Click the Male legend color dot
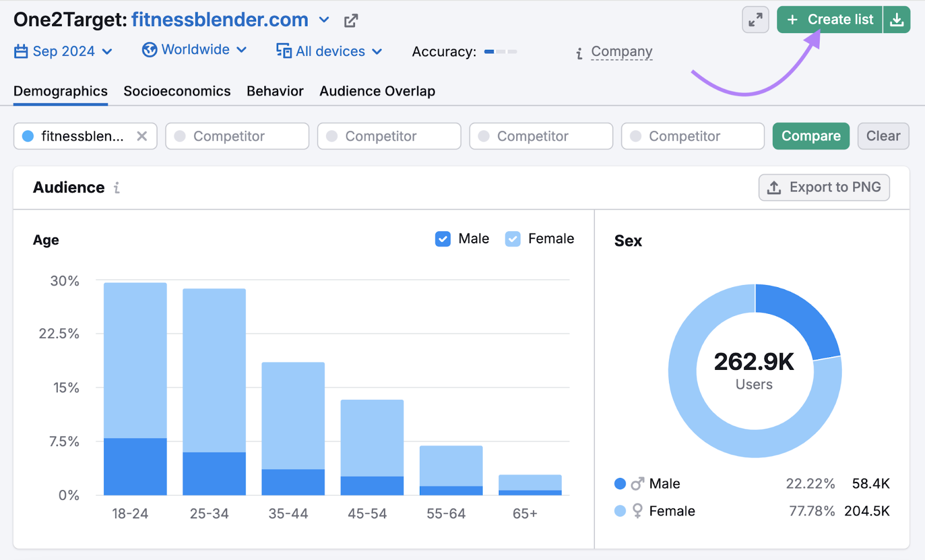Viewport: 925px width, 560px height. pyautogui.click(x=620, y=484)
